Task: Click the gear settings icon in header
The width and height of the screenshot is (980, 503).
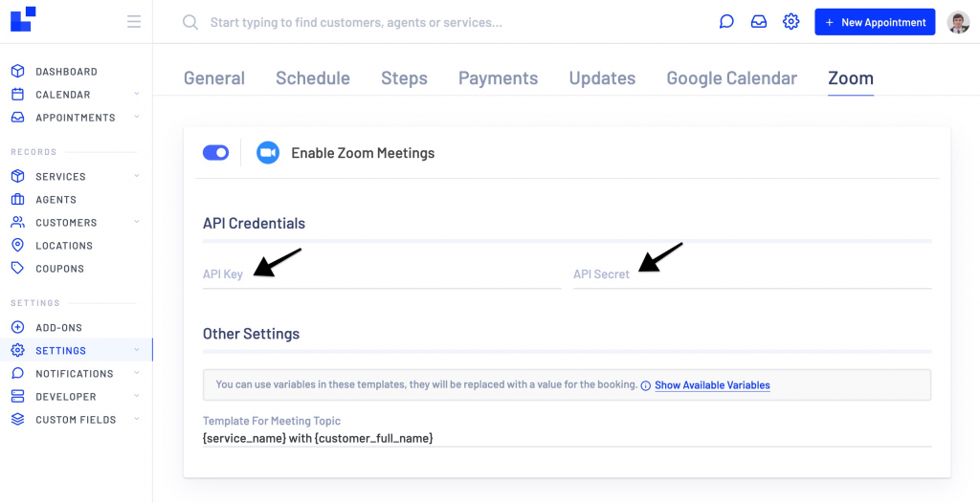Action: [x=791, y=22]
